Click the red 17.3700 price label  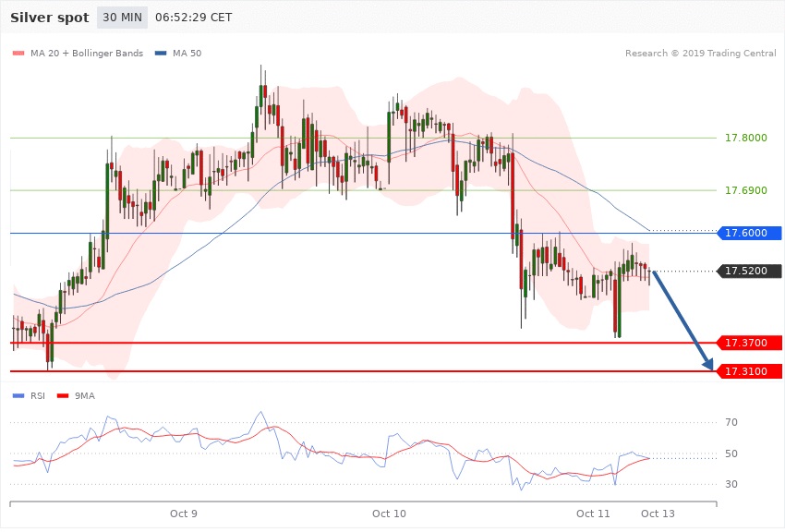coord(748,343)
